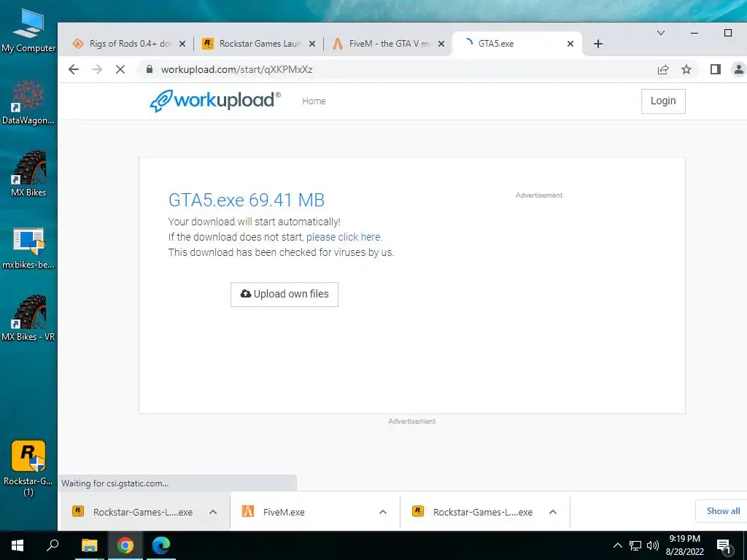This screenshot has width=747, height=560.
Task: Click the Chrome taskbar icon
Action: 125,545
